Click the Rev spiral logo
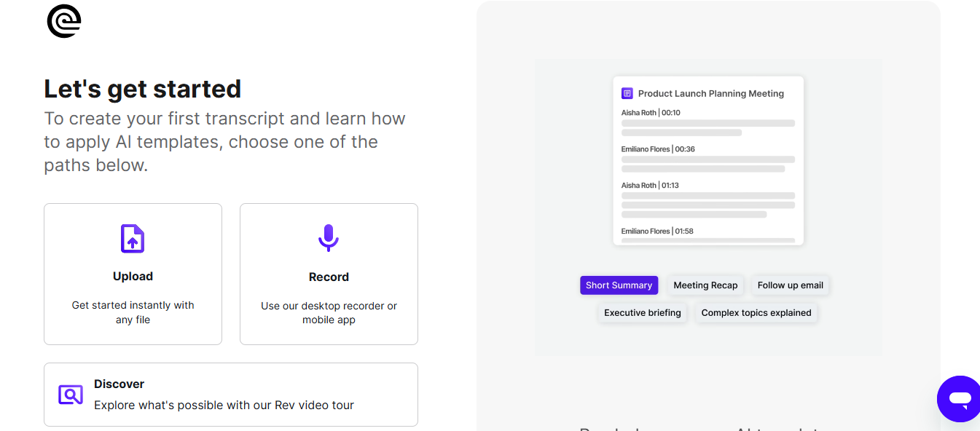Screen dimensions: 980x431 click(x=64, y=21)
